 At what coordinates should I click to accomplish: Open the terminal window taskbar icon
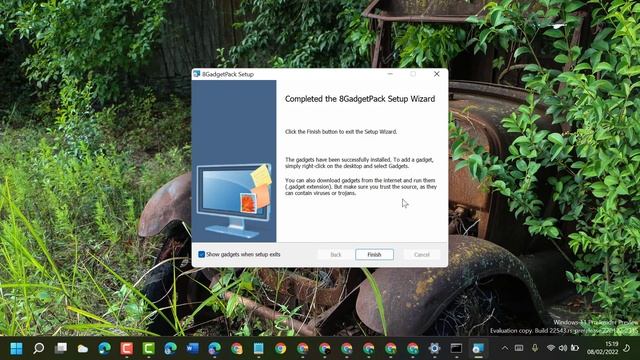(x=456, y=348)
